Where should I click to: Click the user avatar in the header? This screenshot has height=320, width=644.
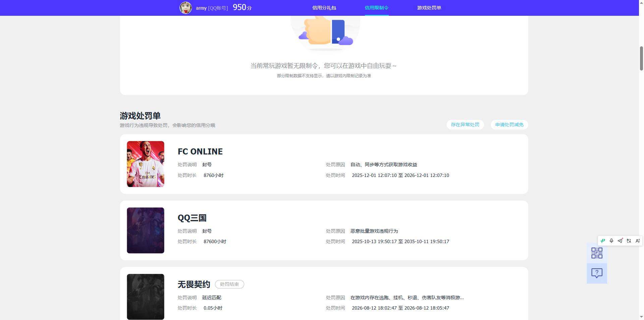[185, 8]
